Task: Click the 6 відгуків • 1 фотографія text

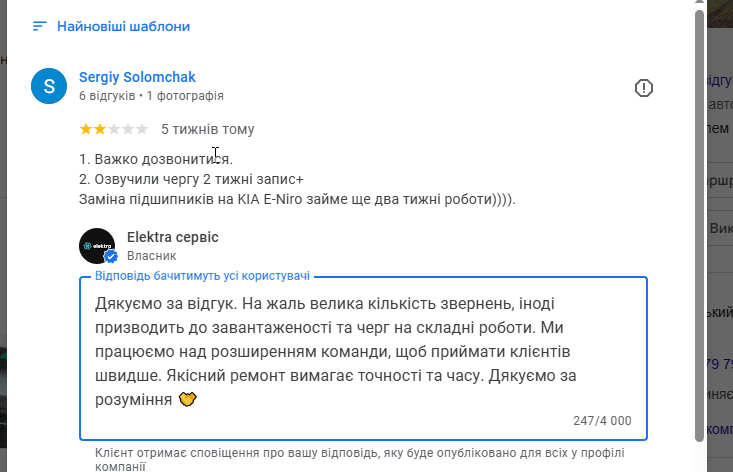Action: tap(151, 96)
